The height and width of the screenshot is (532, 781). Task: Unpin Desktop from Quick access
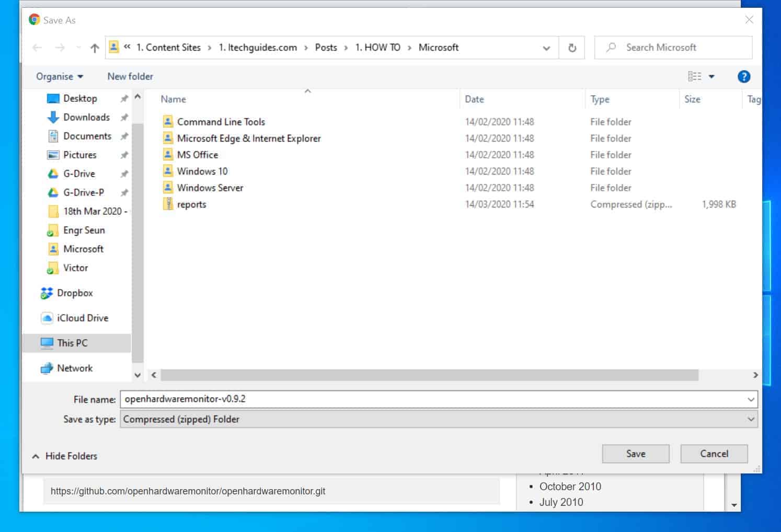pos(125,98)
